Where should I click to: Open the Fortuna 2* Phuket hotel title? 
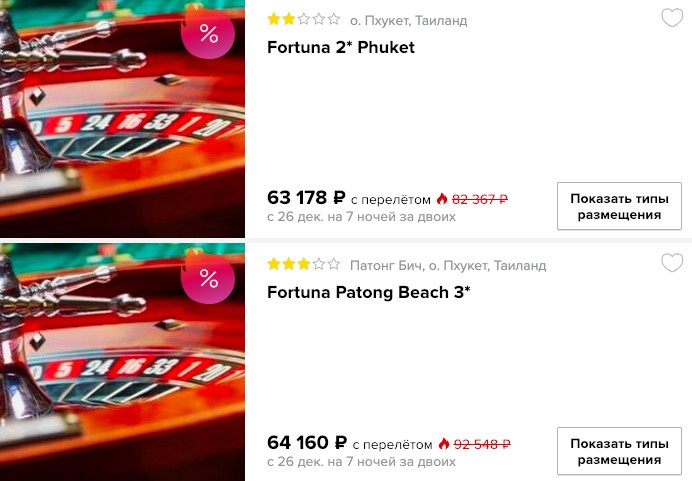click(341, 47)
